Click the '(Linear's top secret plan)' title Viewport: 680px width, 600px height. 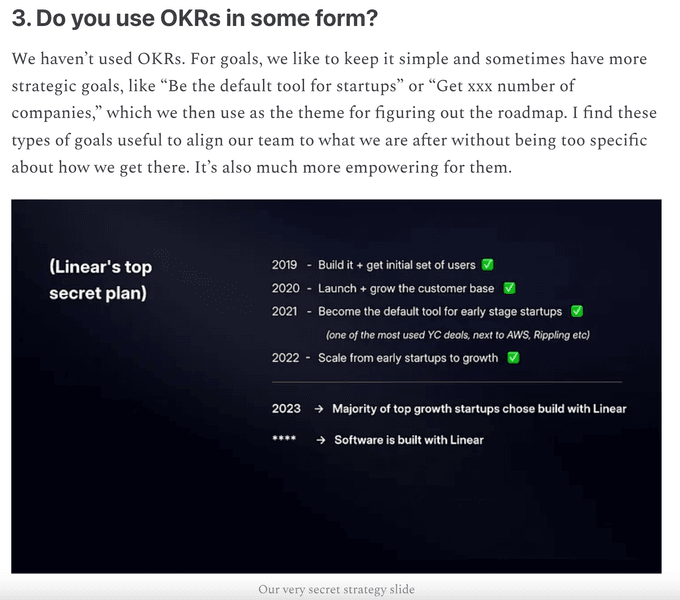[101, 280]
